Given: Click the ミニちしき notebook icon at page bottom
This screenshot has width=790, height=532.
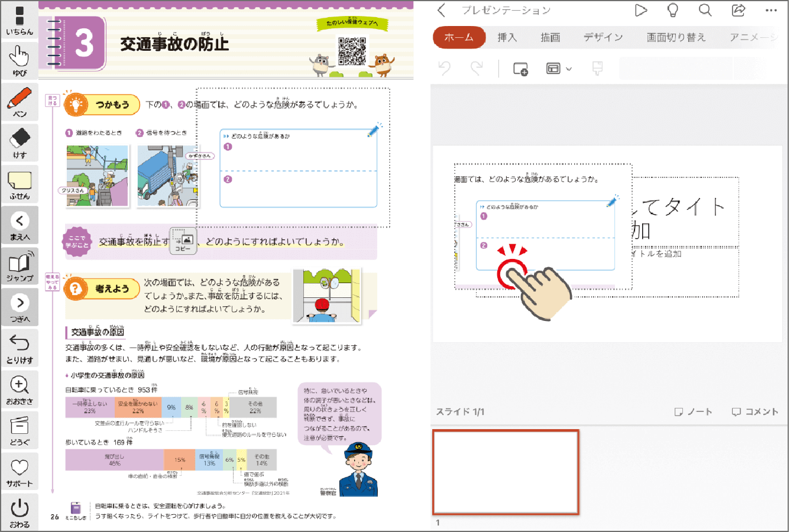Looking at the screenshot, I should click(x=76, y=508).
